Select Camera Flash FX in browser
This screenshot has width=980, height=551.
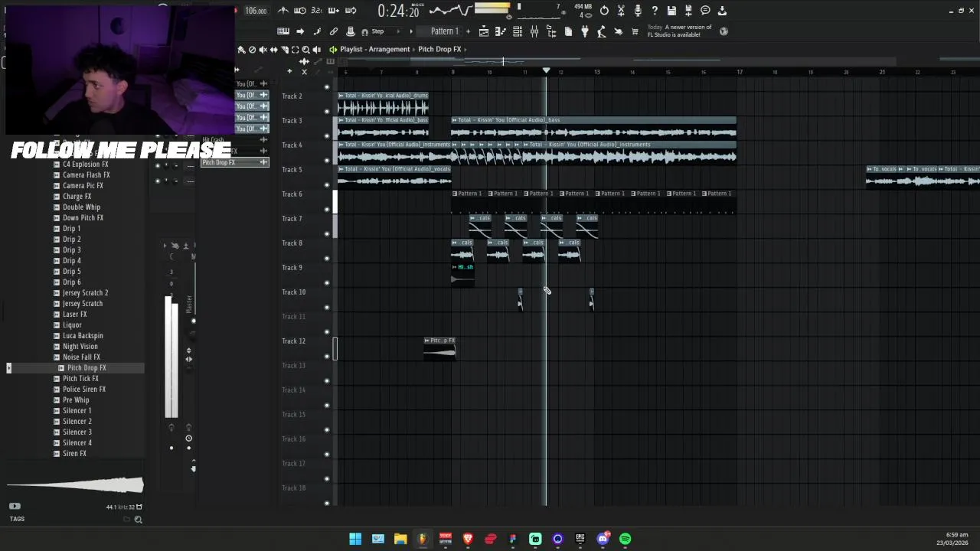86,174
